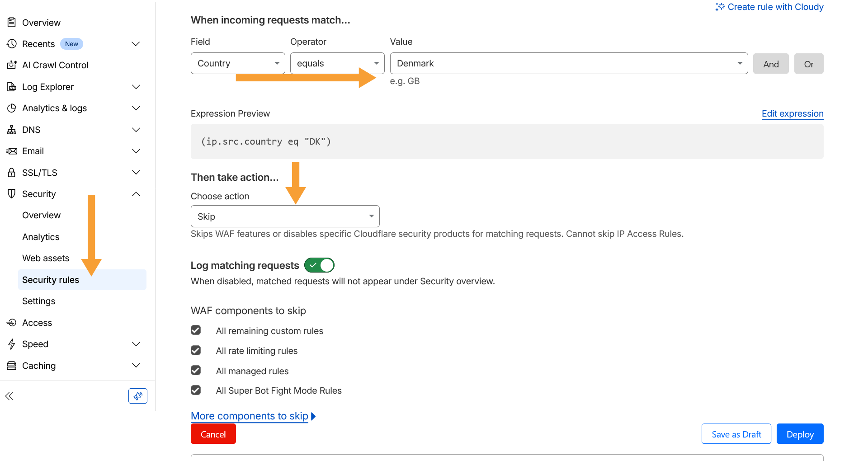This screenshot has width=868, height=461.
Task: Click the Log Explorer document icon
Action: coord(12,87)
